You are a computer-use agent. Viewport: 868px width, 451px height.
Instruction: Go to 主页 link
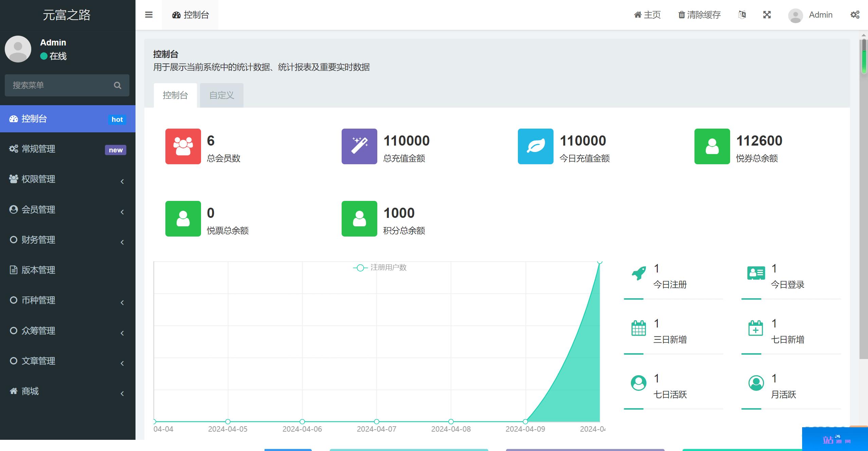[647, 15]
